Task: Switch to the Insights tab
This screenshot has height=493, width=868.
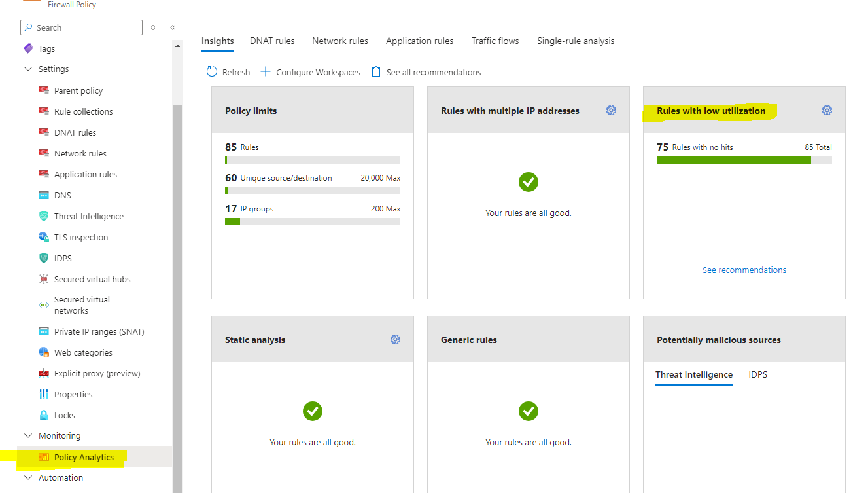Action: point(218,41)
